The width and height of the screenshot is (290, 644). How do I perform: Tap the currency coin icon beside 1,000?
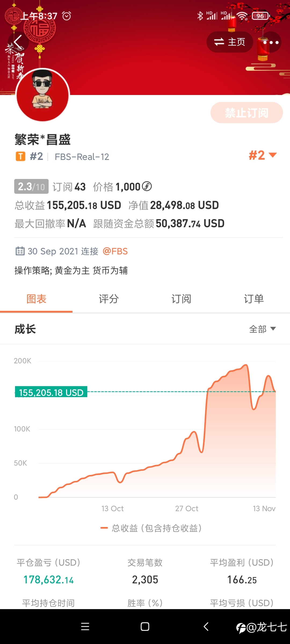tap(147, 186)
